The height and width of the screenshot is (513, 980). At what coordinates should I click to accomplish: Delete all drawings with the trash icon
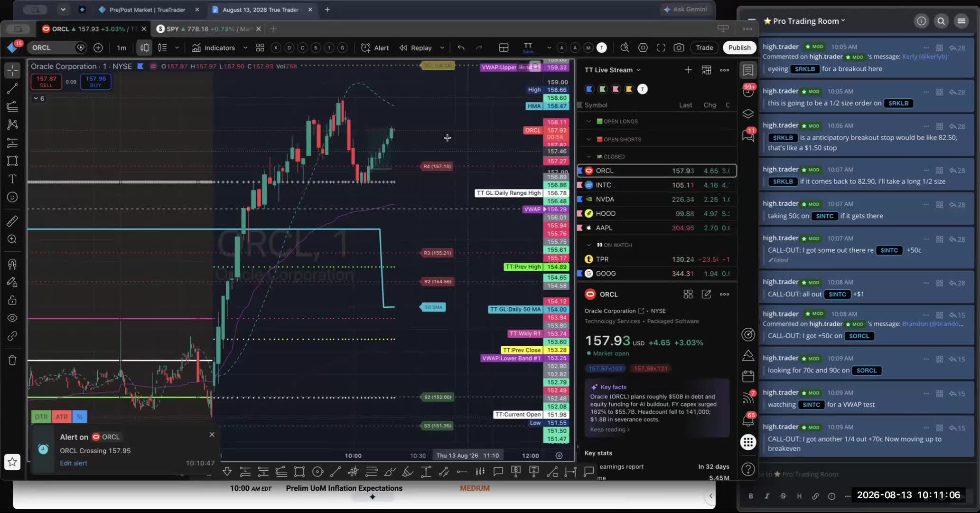pyautogui.click(x=12, y=360)
